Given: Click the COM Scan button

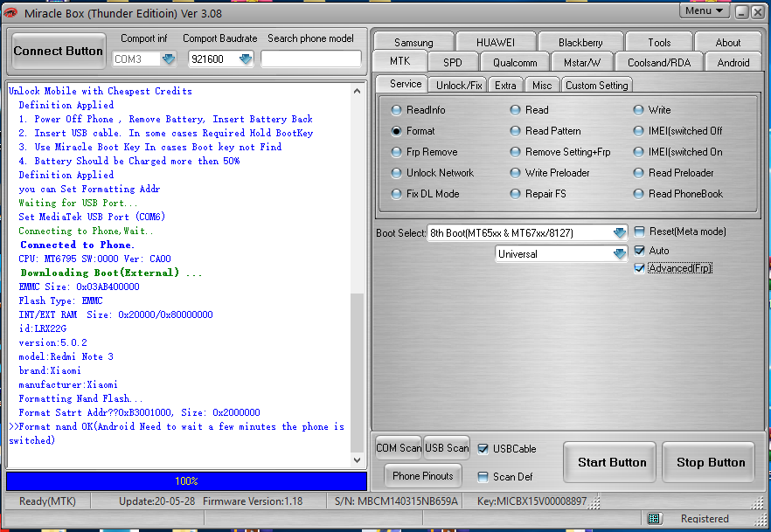Looking at the screenshot, I should pos(399,448).
